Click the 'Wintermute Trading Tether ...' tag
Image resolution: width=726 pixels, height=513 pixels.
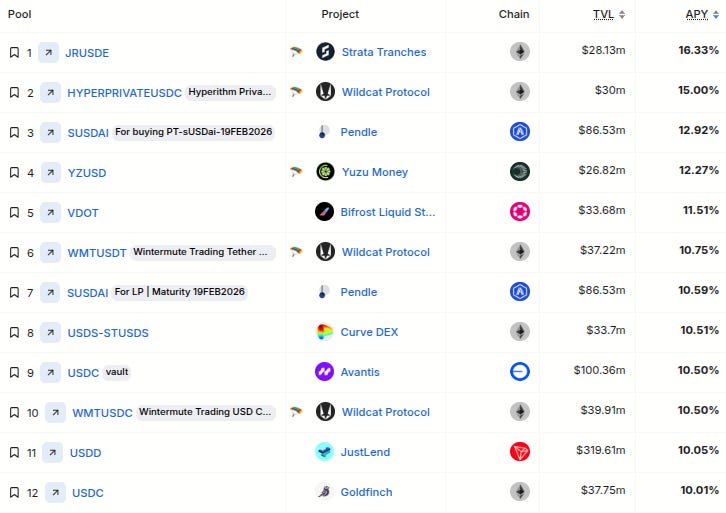pyautogui.click(x=201, y=252)
